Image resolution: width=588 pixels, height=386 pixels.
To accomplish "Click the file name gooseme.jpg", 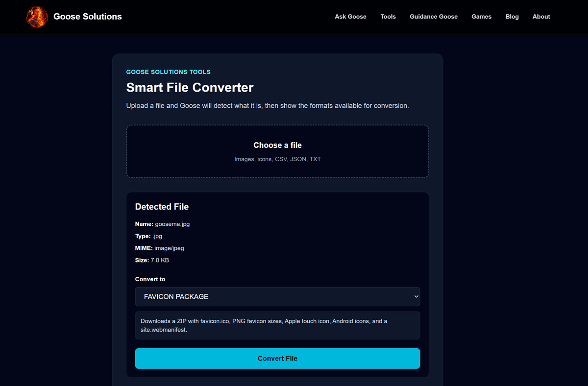I will pyautogui.click(x=172, y=224).
